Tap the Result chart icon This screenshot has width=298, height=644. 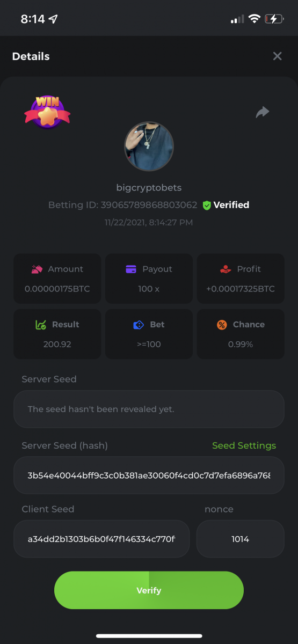click(x=40, y=325)
